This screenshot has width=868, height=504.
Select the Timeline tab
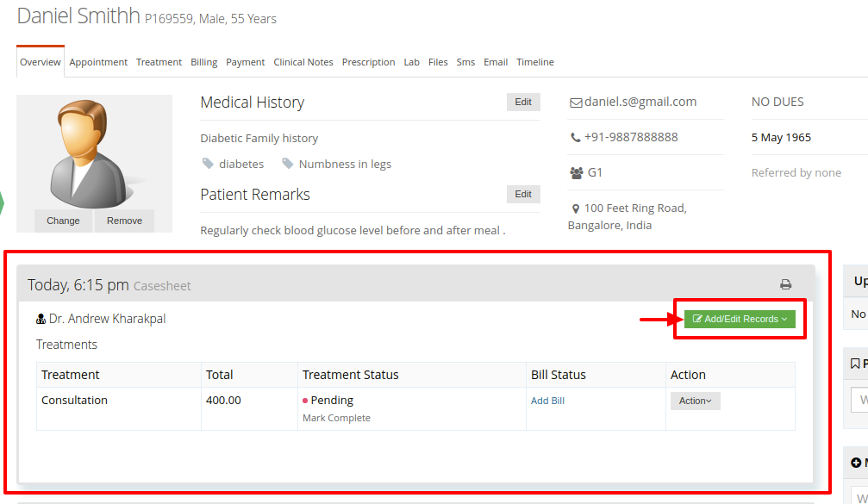534,62
